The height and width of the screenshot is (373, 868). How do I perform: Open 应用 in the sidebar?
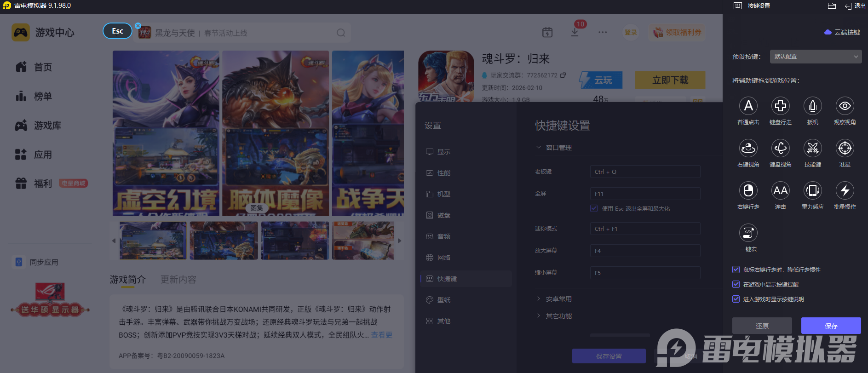click(34, 155)
